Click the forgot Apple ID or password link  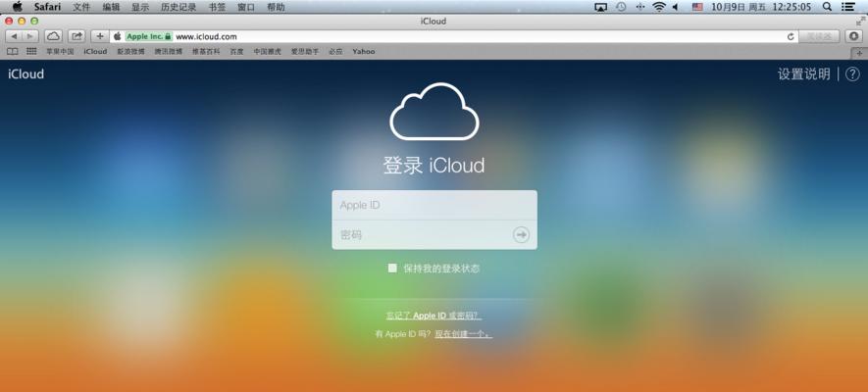434,317
